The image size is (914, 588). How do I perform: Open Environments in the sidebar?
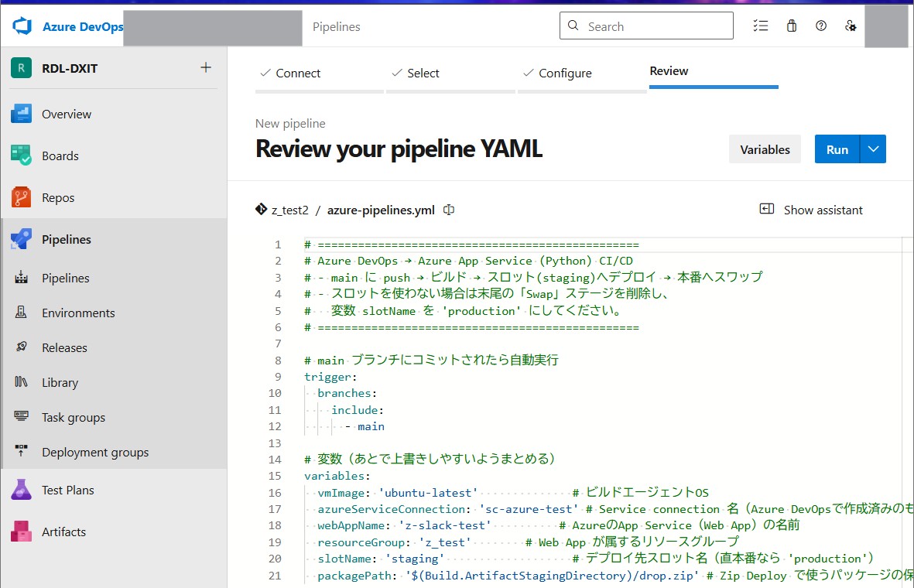tap(78, 313)
